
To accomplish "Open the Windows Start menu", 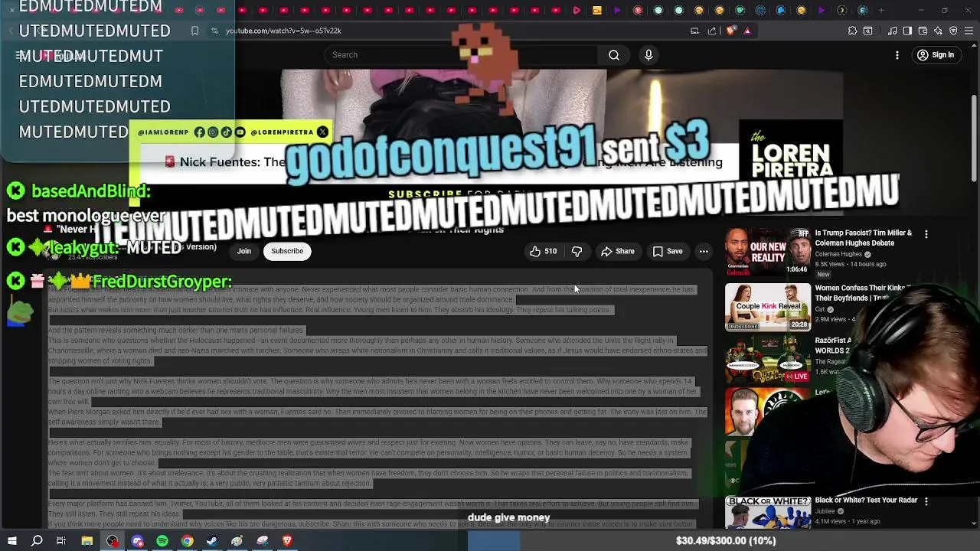I will click(x=12, y=541).
